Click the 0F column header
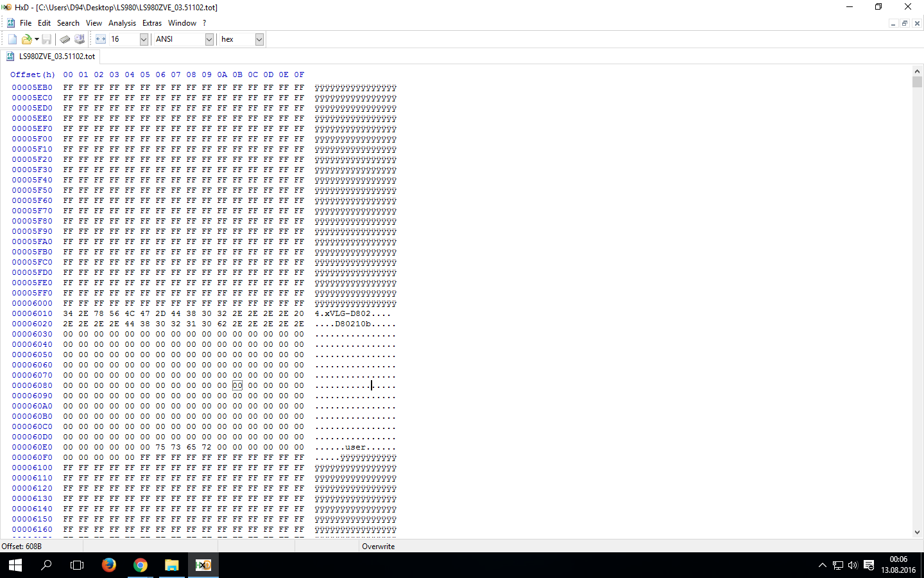The width and height of the screenshot is (924, 578). coord(299,74)
